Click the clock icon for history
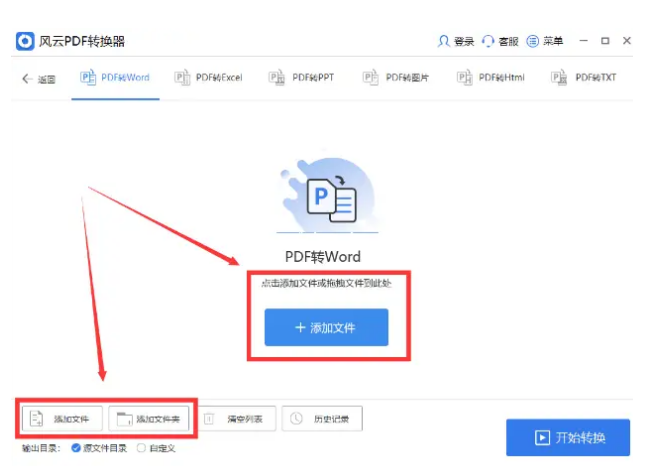 point(296,419)
